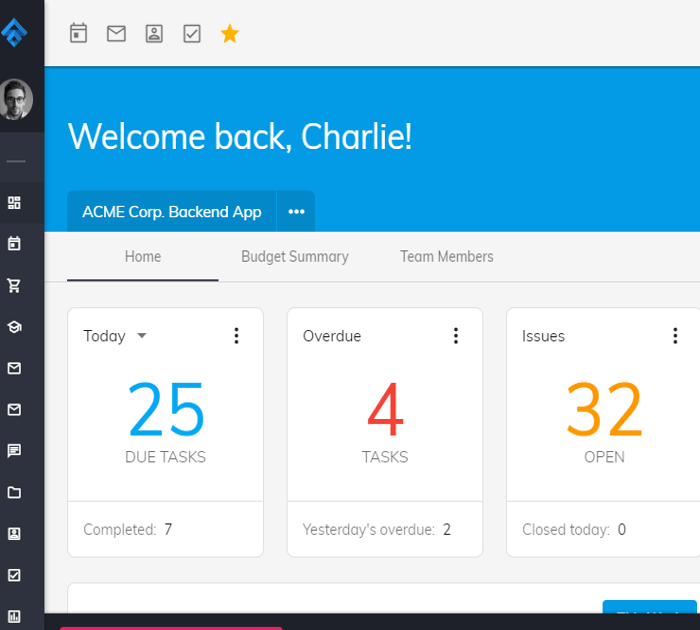Viewport: 700px width, 630px height.
Task: Open the three-dot menu beside ACME Corp. Backend App
Action: click(296, 212)
